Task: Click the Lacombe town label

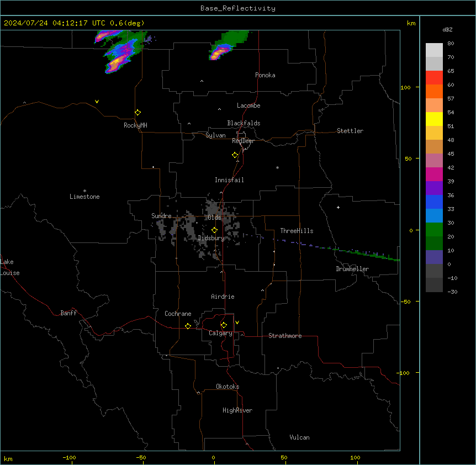Action: pyautogui.click(x=248, y=105)
